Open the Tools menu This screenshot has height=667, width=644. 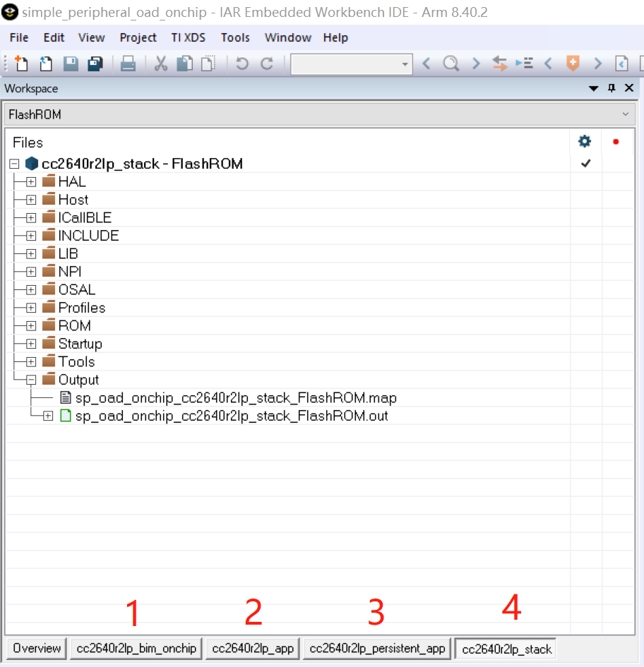[235, 37]
